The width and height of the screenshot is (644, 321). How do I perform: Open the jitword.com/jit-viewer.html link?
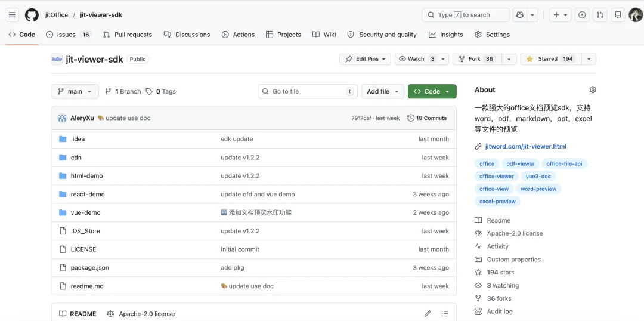[526, 146]
